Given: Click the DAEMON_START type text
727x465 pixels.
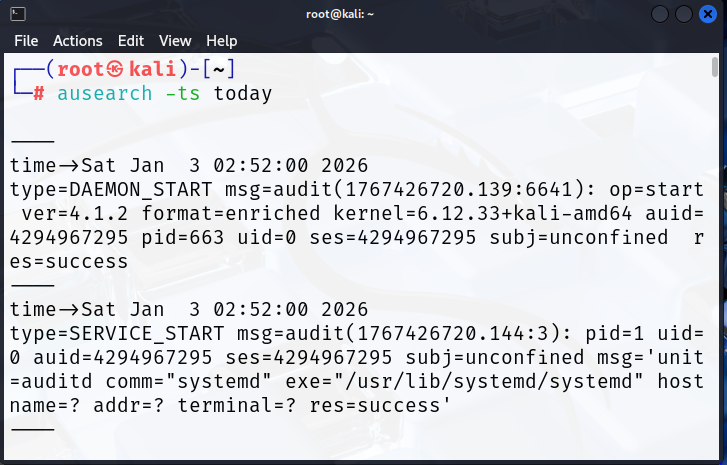Looking at the screenshot, I should [x=141, y=190].
